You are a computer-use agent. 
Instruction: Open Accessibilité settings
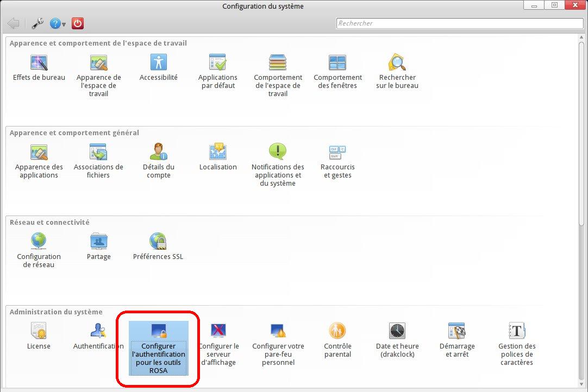click(158, 68)
